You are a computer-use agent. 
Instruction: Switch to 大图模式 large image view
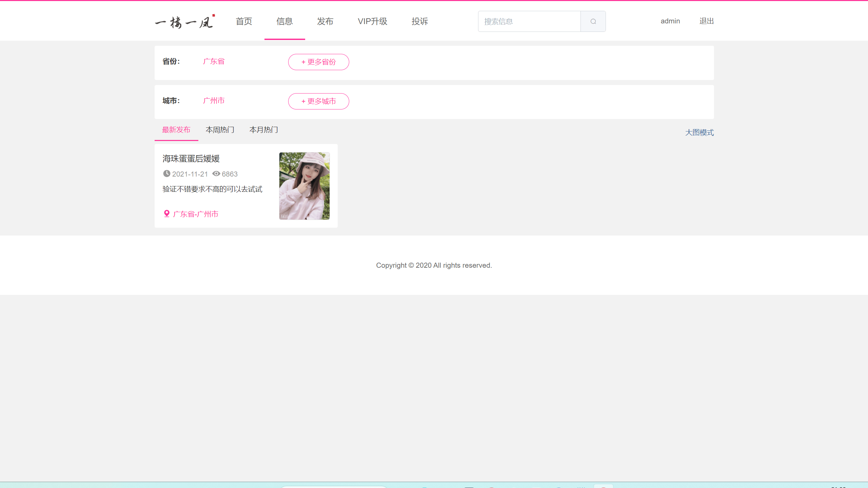click(x=699, y=133)
